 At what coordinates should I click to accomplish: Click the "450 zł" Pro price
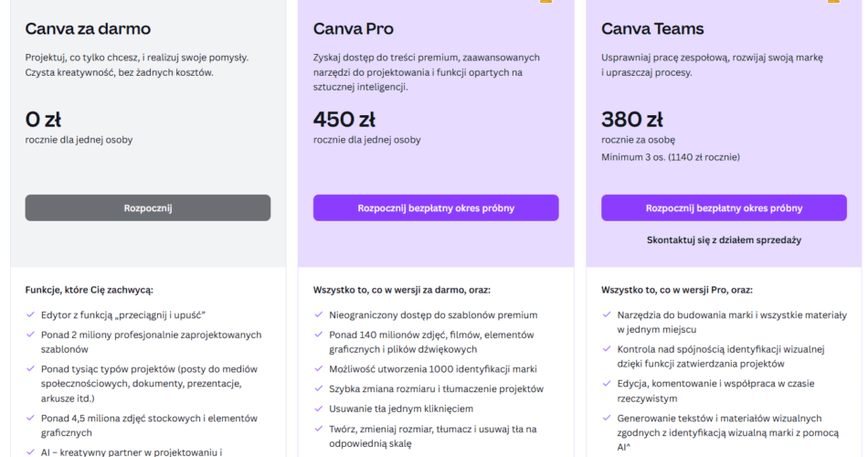[x=344, y=120]
